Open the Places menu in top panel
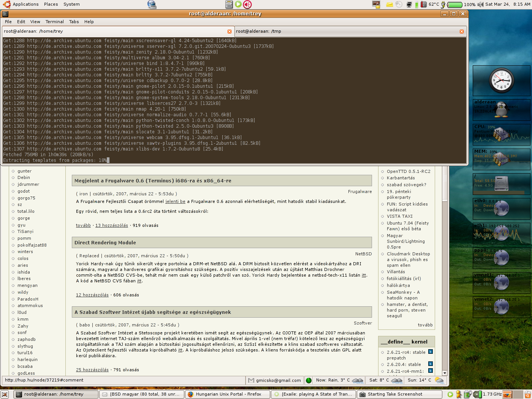This screenshot has height=399, width=532. tap(51, 4)
